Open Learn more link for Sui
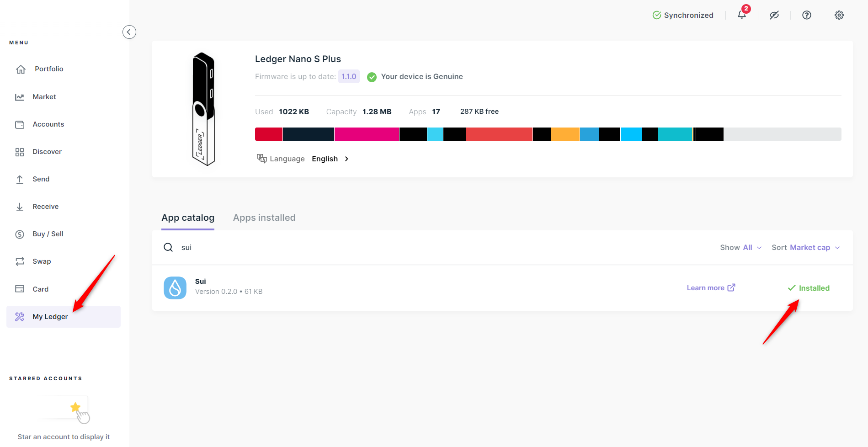 click(x=711, y=288)
